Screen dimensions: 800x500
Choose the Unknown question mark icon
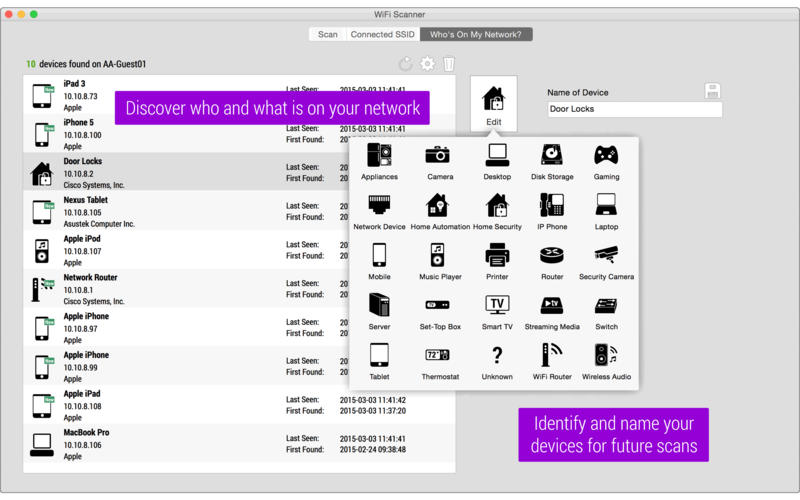497,355
